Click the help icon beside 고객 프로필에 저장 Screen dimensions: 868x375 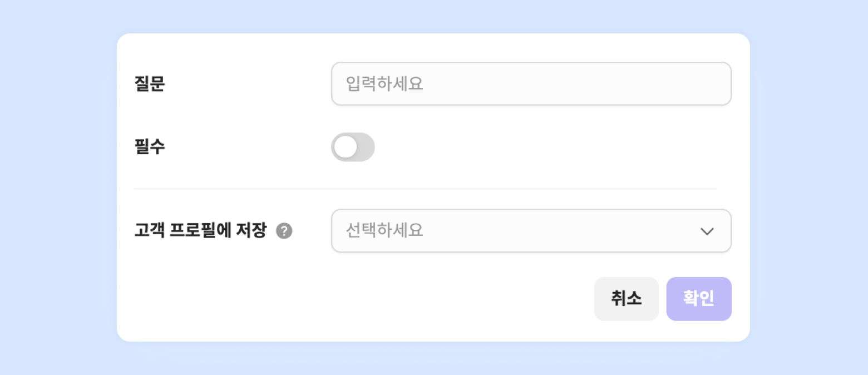(284, 231)
